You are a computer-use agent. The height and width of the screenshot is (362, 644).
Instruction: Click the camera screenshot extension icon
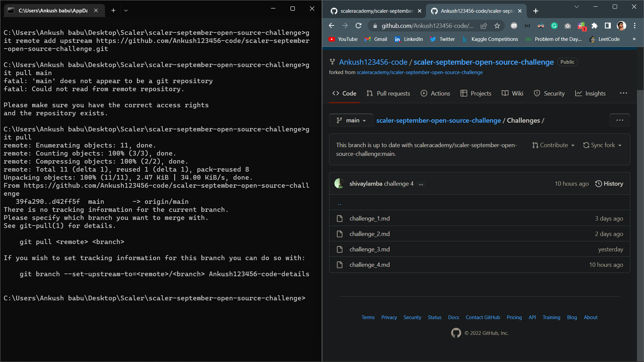(567, 26)
